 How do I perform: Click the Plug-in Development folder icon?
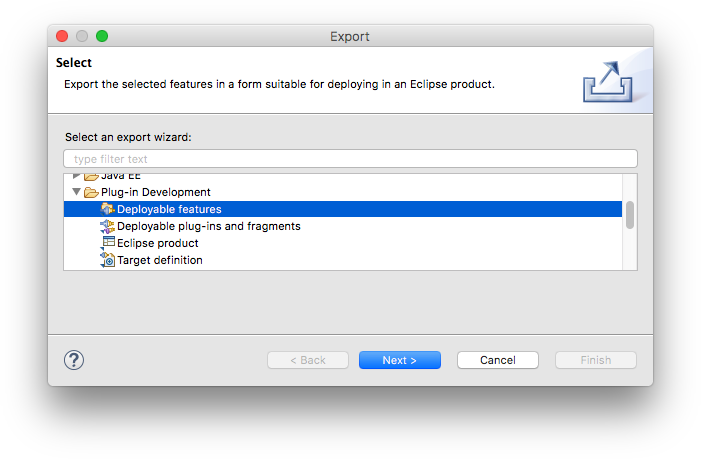[x=91, y=192]
